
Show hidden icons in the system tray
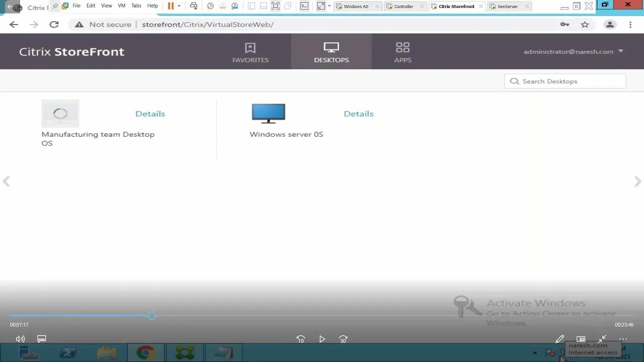click(x=534, y=353)
